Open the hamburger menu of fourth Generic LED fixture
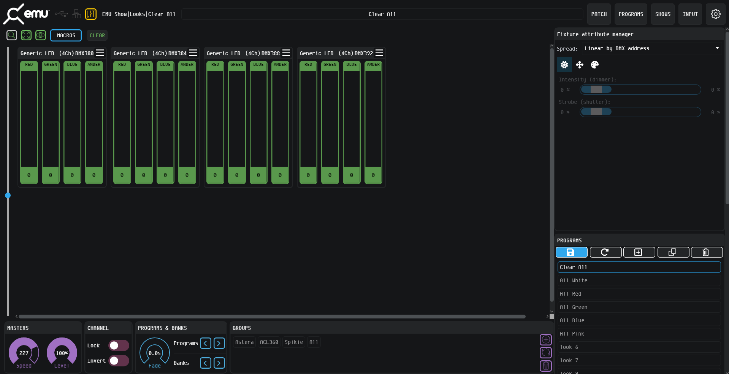 pyautogui.click(x=379, y=53)
